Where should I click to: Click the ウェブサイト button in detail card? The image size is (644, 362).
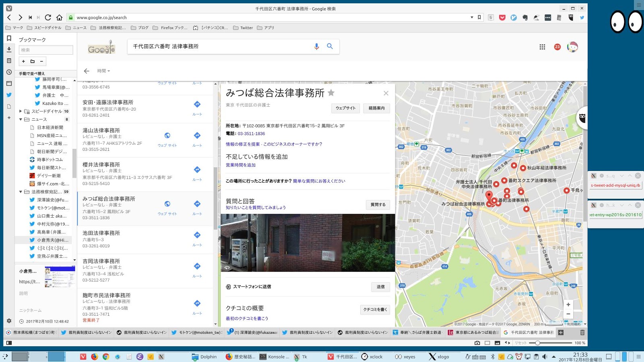(345, 108)
